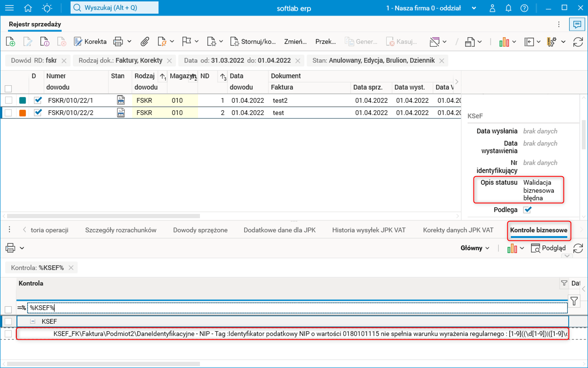Switch to Dowody sprzężone tab
The width and height of the screenshot is (588, 368).
[x=200, y=230]
